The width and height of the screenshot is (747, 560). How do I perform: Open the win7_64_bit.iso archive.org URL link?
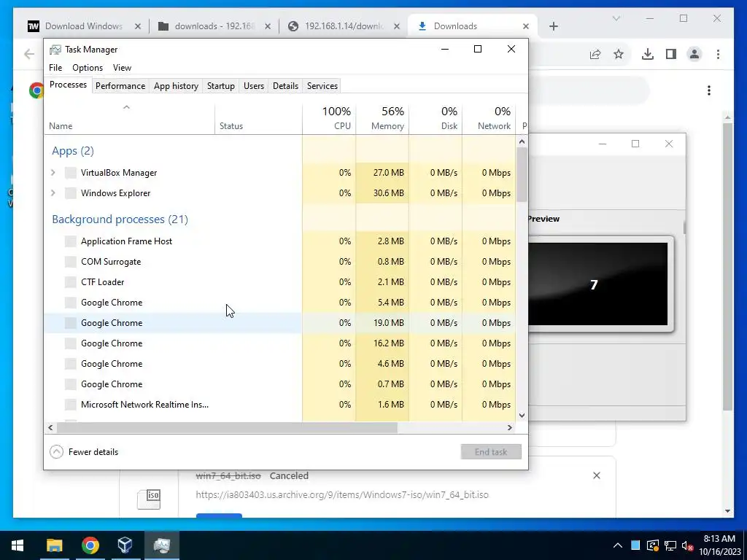342,495
